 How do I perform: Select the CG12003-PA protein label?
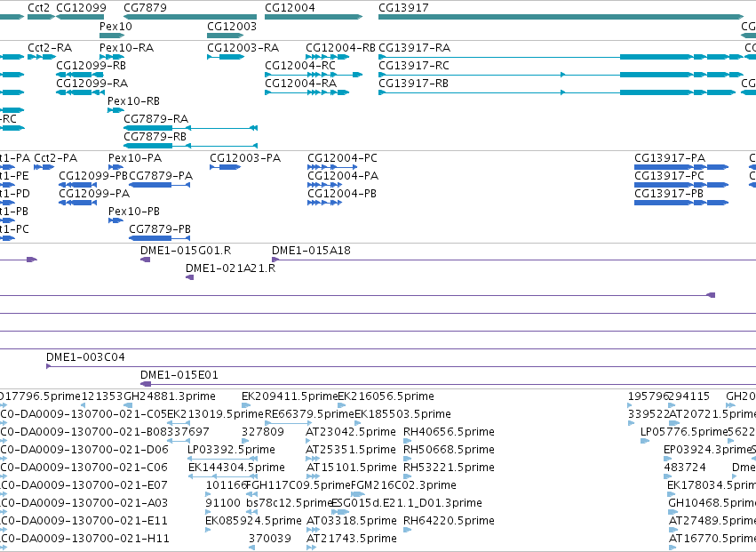point(245,158)
